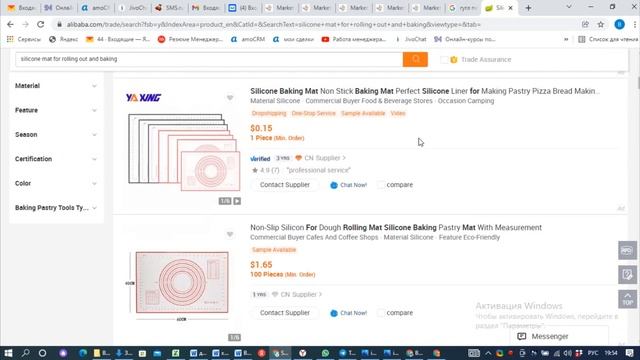The height and width of the screenshot is (360, 640).
Task: Open WhatsApp from the taskbar
Action: click(x=325, y=353)
